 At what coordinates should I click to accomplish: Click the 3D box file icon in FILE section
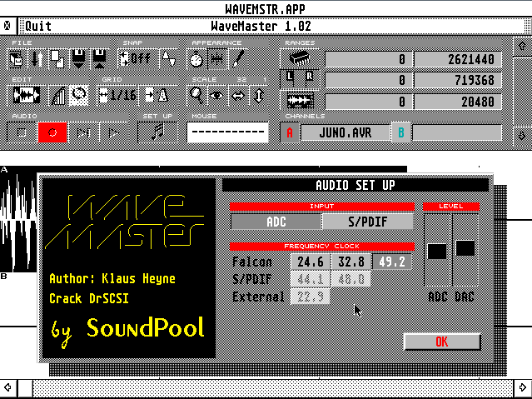pos(16,59)
